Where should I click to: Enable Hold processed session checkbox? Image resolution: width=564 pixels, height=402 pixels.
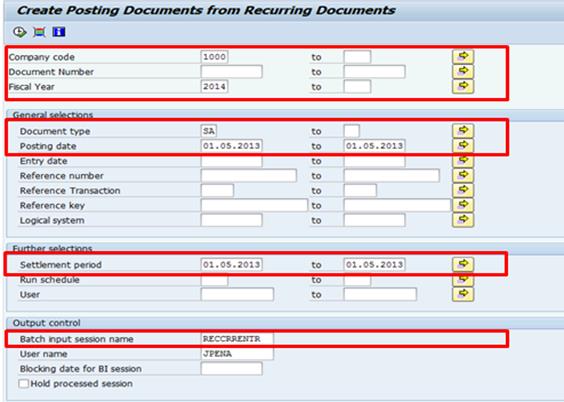pos(24,384)
